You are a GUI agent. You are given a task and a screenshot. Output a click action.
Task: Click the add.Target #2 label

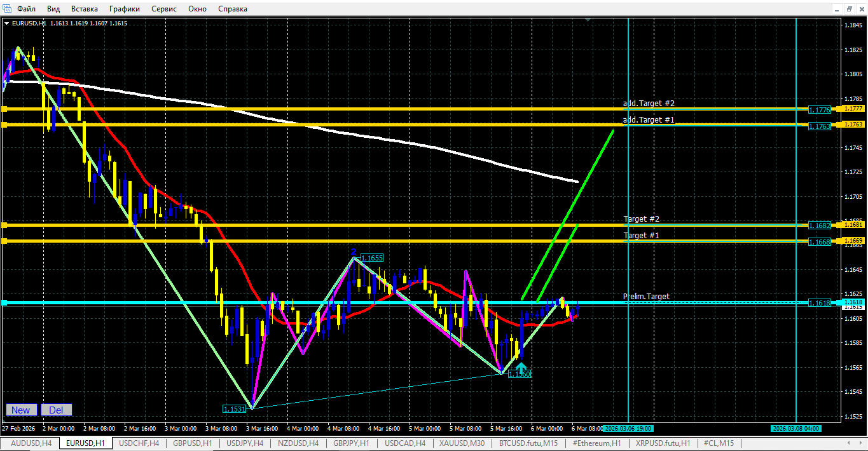click(649, 103)
